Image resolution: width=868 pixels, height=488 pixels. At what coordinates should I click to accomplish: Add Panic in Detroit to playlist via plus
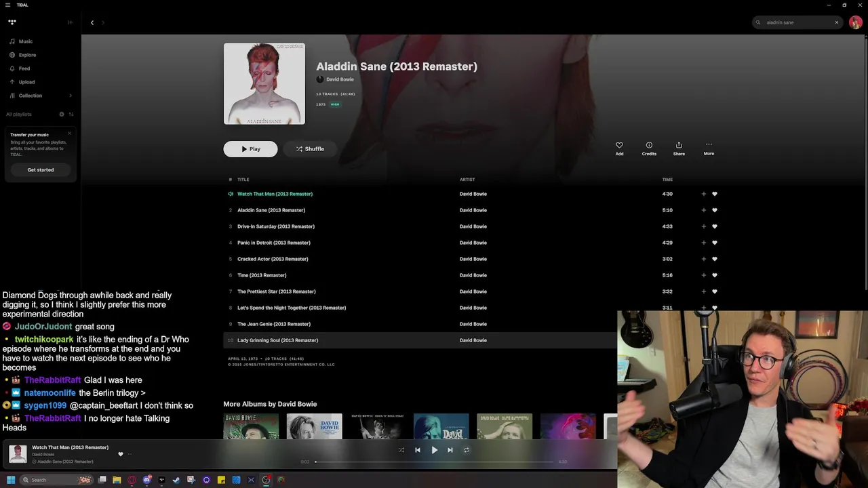[x=703, y=243]
